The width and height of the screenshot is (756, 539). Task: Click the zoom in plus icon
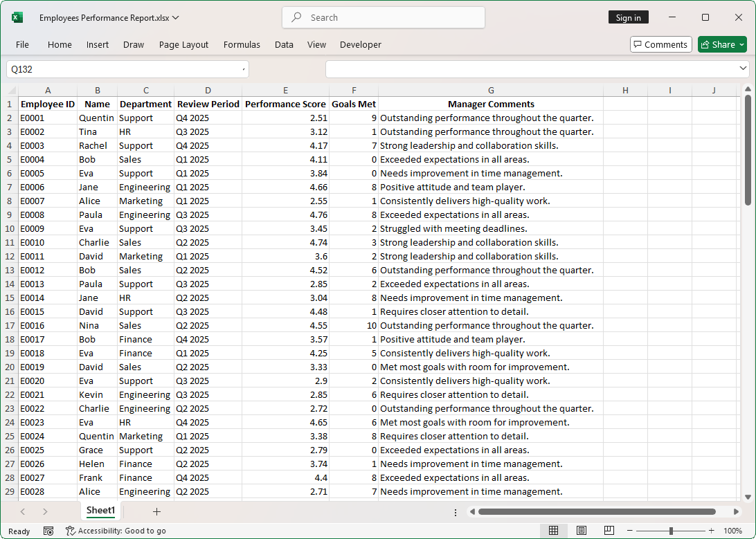[x=711, y=531]
